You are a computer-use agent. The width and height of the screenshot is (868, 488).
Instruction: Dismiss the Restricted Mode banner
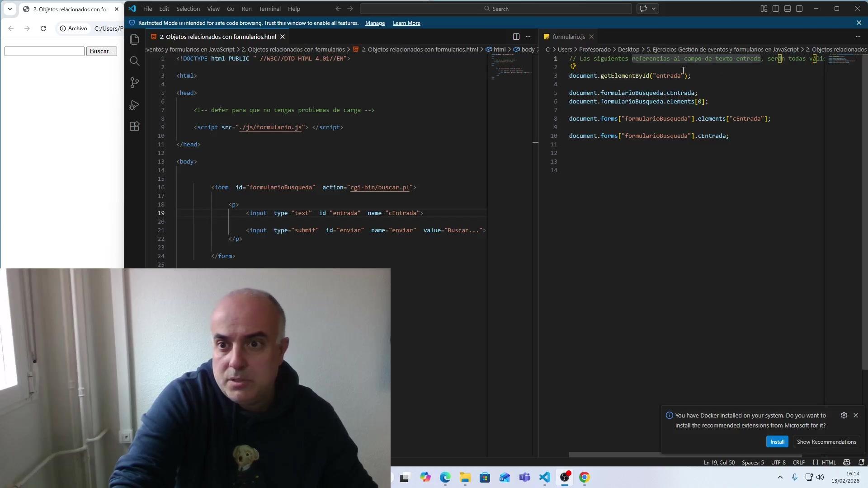pos(859,23)
